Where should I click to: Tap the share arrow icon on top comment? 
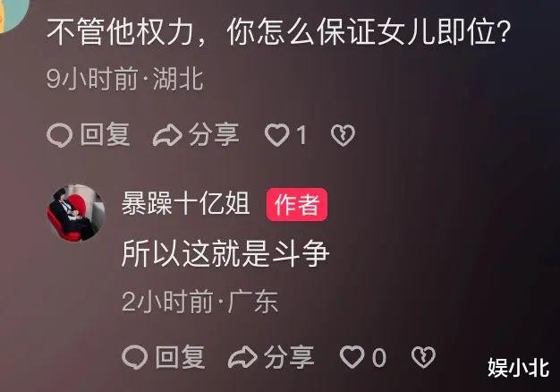pyautogui.click(x=167, y=135)
